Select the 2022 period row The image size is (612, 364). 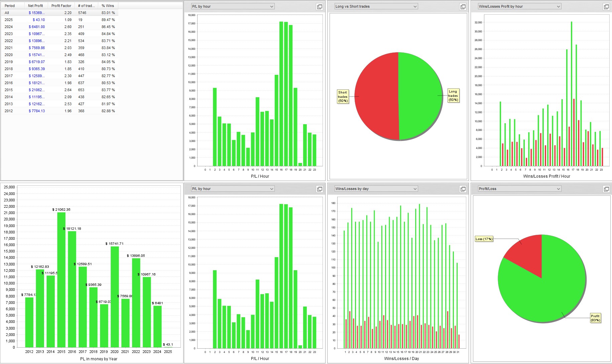(x=59, y=41)
